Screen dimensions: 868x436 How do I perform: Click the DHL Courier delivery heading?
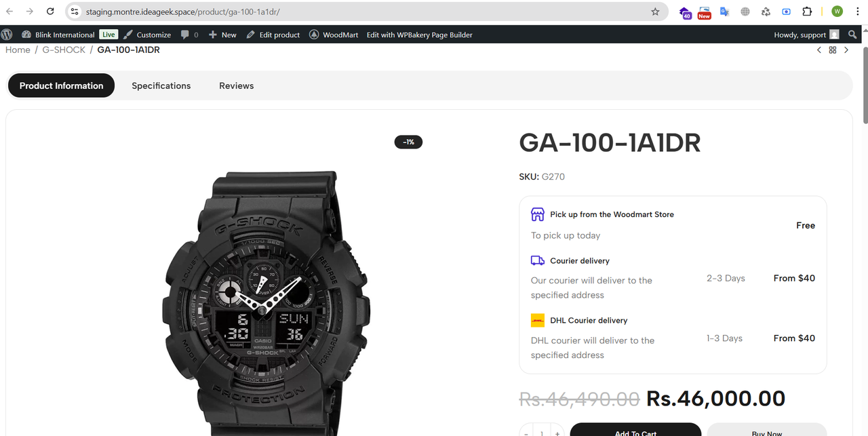(x=589, y=320)
